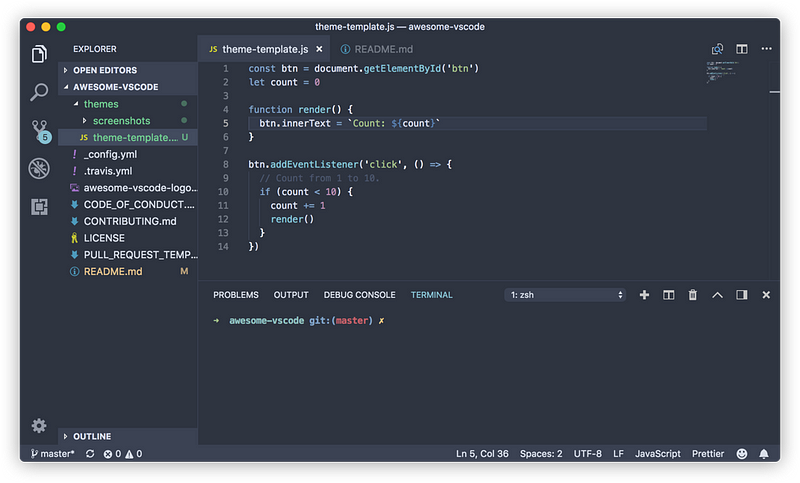The image size is (800, 483).
Task: Open the Extensions view icon
Action: click(x=39, y=207)
